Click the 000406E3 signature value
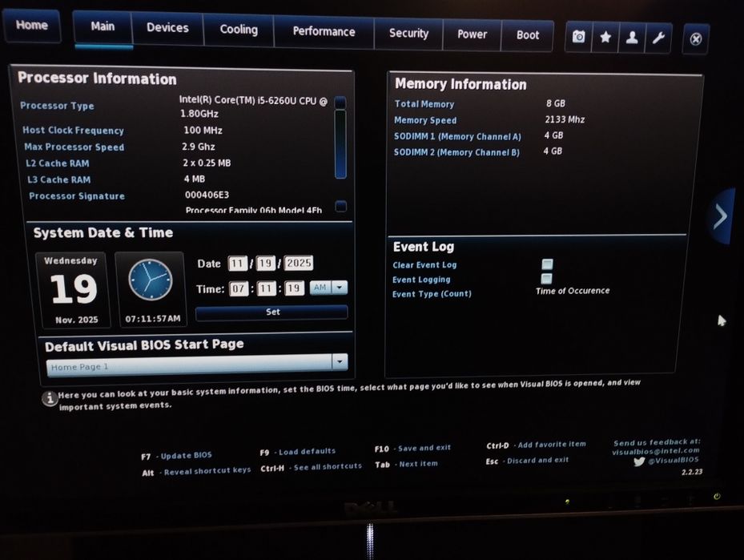This screenshot has height=560, width=744. tap(207, 195)
